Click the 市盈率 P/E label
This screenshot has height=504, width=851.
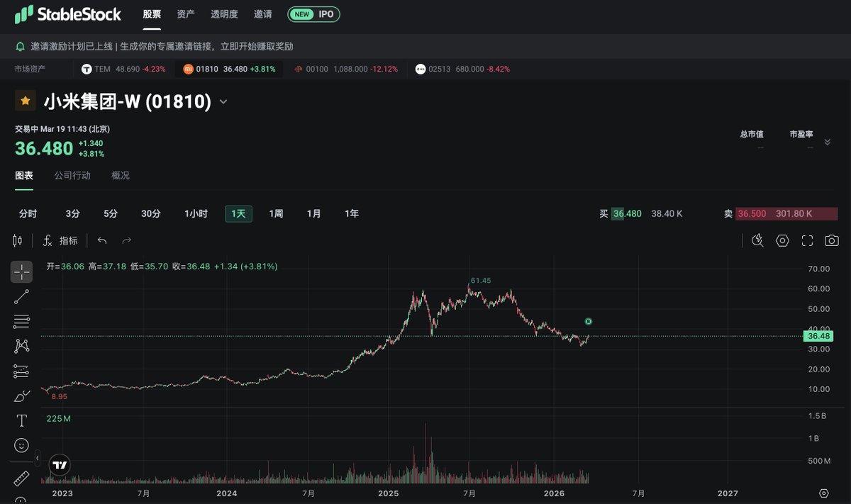tap(801, 134)
